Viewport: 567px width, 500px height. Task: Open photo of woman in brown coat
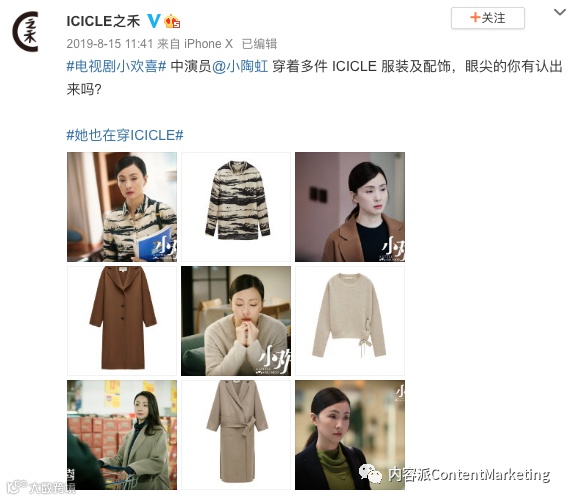[x=350, y=207]
